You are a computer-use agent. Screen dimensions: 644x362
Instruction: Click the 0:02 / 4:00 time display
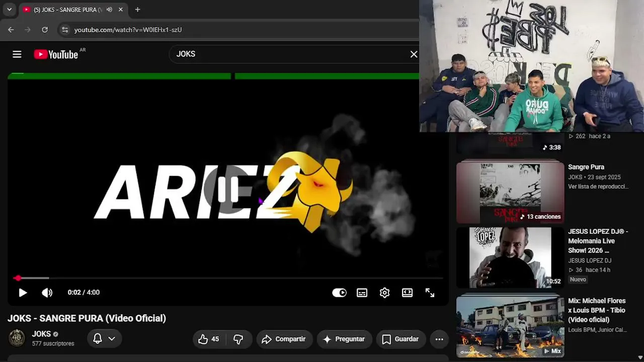coord(84,293)
